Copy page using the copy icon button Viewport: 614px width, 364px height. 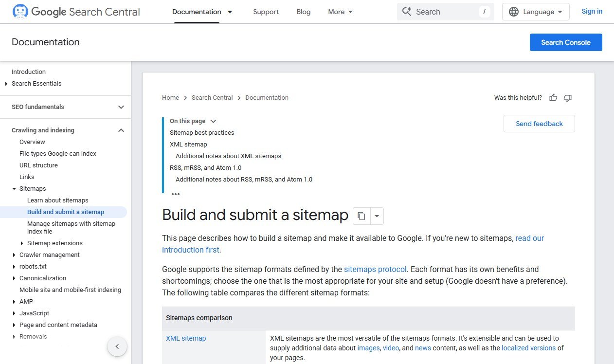pyautogui.click(x=361, y=216)
